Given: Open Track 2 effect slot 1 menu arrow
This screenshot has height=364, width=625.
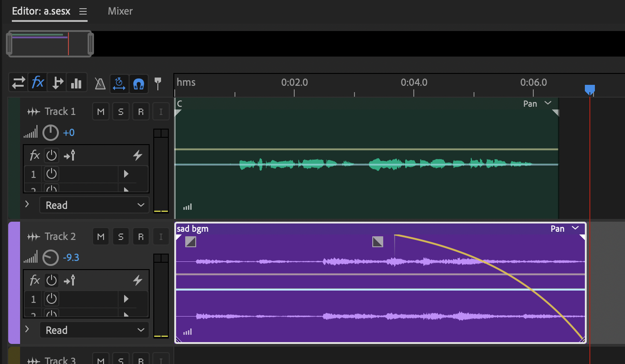Looking at the screenshot, I should click(x=126, y=299).
